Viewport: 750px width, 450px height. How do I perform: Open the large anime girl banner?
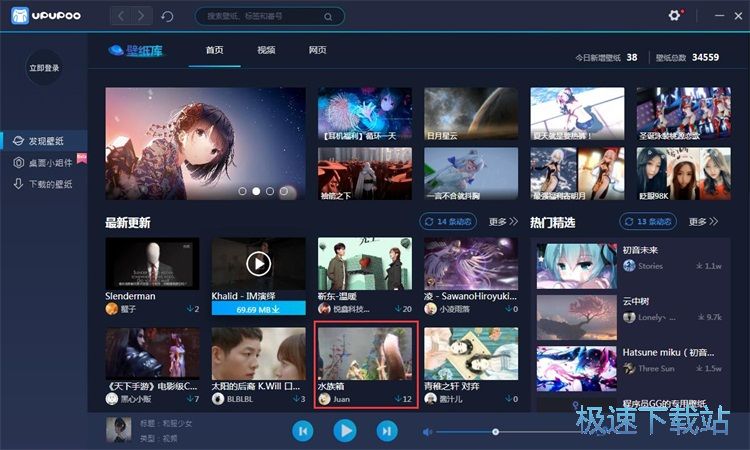(206, 143)
